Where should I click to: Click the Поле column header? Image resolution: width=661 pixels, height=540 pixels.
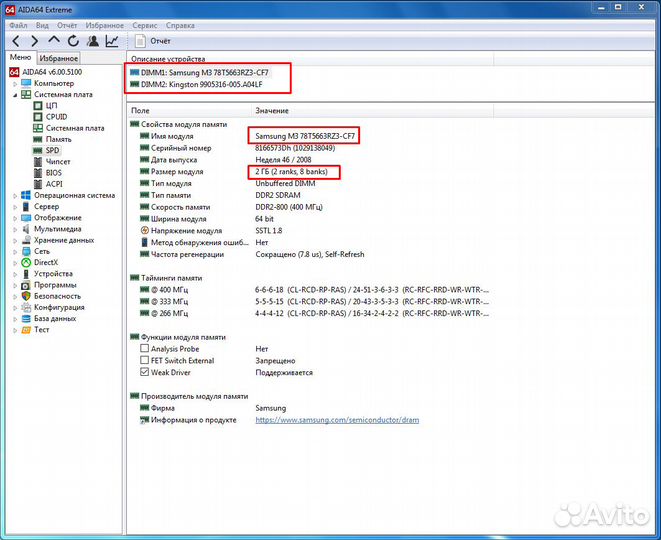(189, 110)
